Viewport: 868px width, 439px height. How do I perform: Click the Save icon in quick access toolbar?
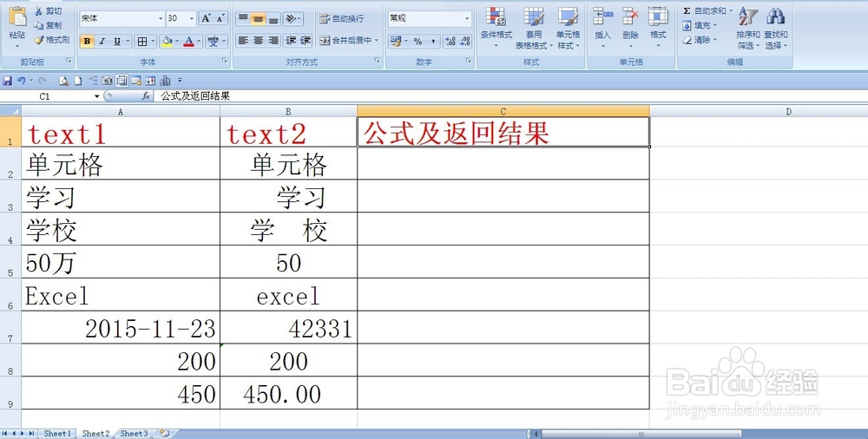[7, 81]
